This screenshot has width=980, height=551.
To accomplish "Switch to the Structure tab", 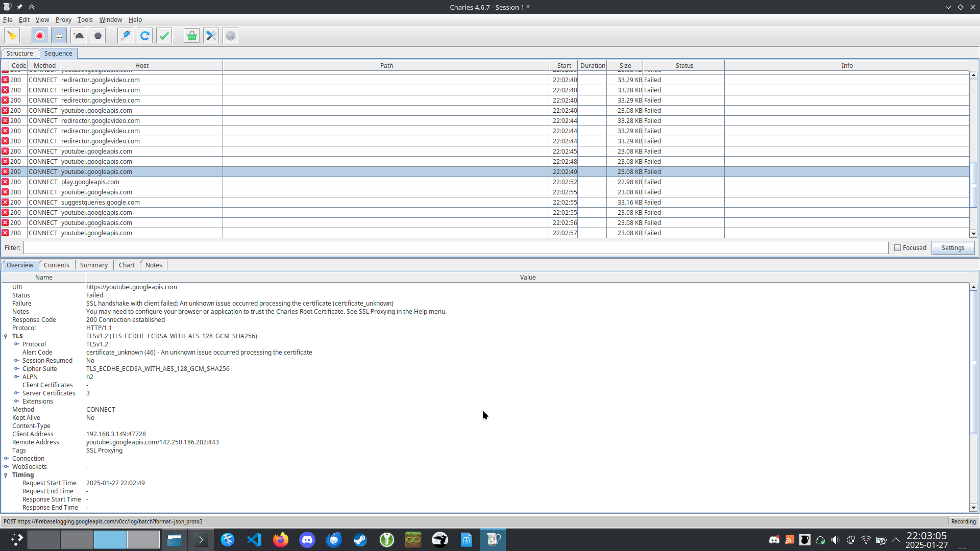I will point(20,53).
